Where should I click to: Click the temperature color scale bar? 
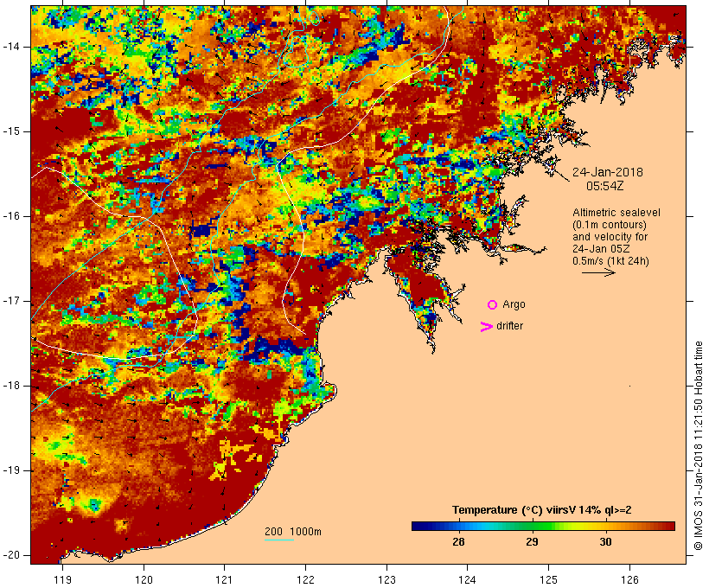click(x=543, y=526)
